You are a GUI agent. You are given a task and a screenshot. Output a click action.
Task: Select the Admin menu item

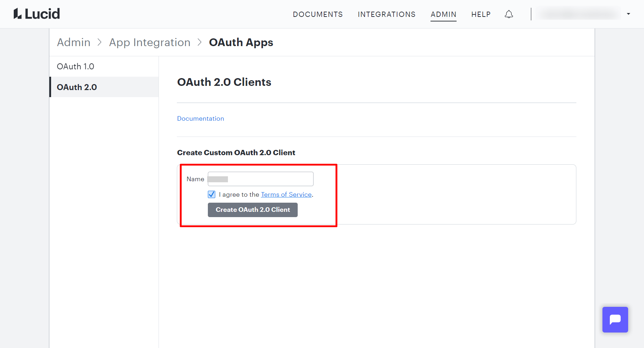tap(444, 14)
